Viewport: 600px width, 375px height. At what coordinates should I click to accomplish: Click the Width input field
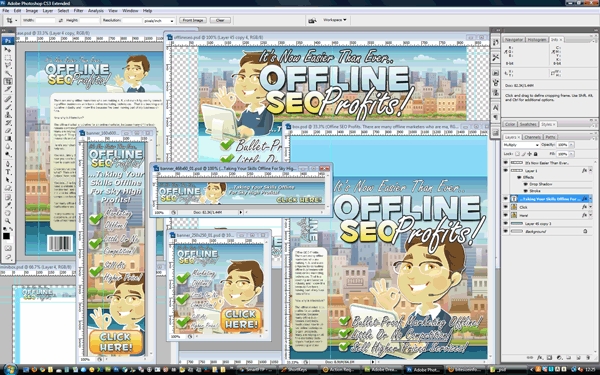[46, 20]
